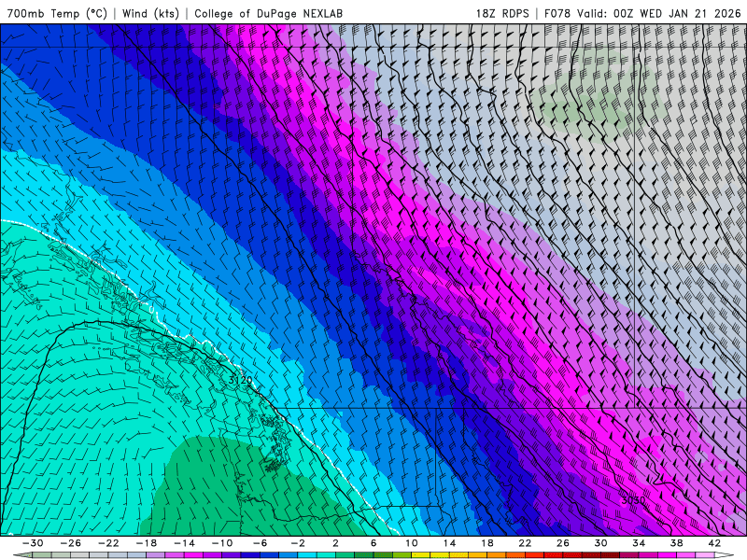Click the -14 label on the color scale
The height and width of the screenshot is (560, 747).
pyautogui.click(x=184, y=543)
